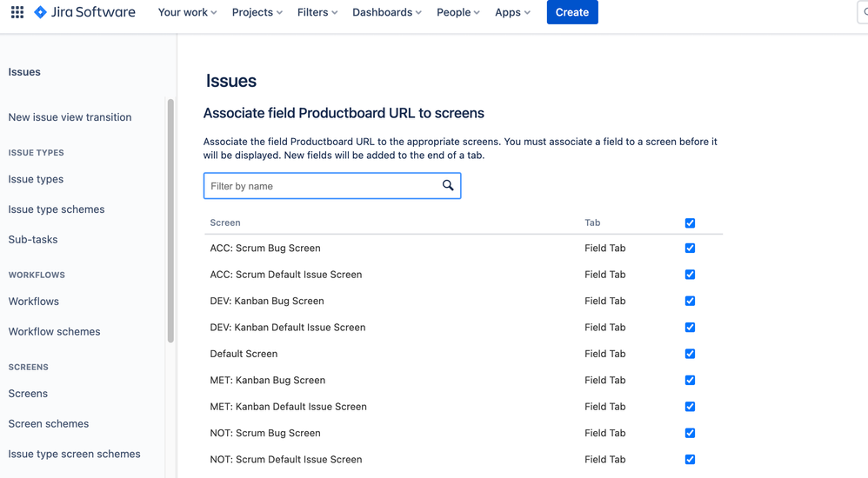Image resolution: width=868 pixels, height=478 pixels.
Task: Expand the Filters menu
Action: click(317, 12)
